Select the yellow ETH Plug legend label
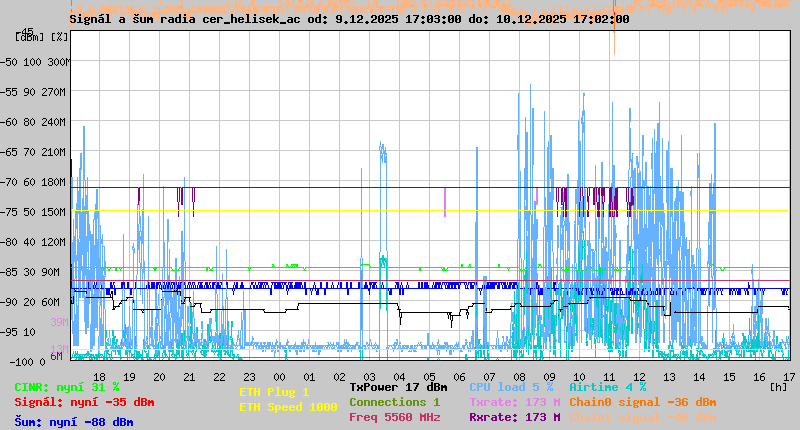 click(x=274, y=392)
